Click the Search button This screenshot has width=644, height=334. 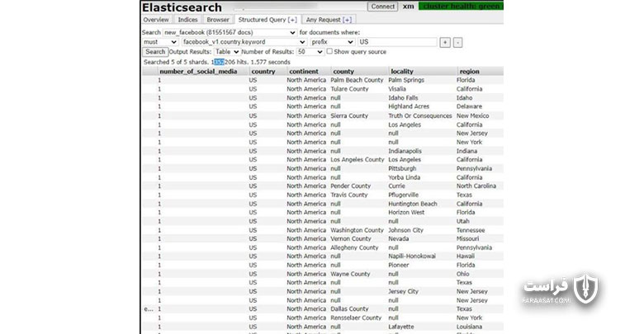point(155,52)
